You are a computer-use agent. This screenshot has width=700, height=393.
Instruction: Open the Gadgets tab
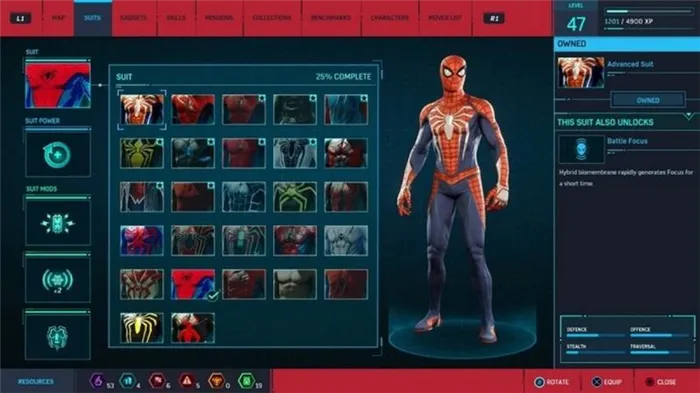point(133,18)
